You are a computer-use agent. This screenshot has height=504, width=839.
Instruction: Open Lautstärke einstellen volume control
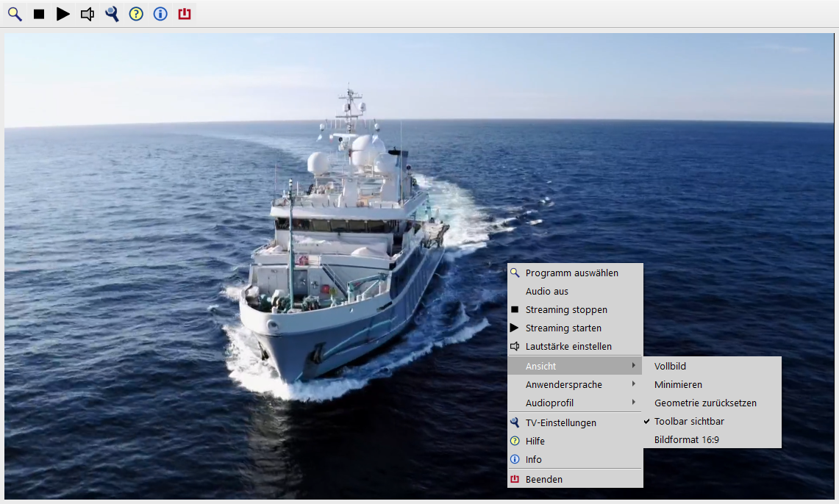pyautogui.click(x=568, y=347)
